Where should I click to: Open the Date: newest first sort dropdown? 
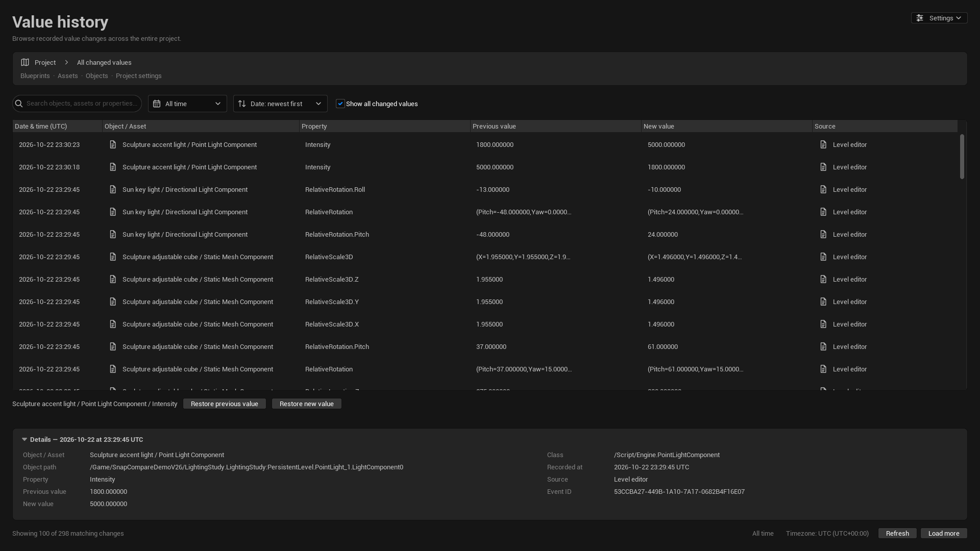pos(280,104)
